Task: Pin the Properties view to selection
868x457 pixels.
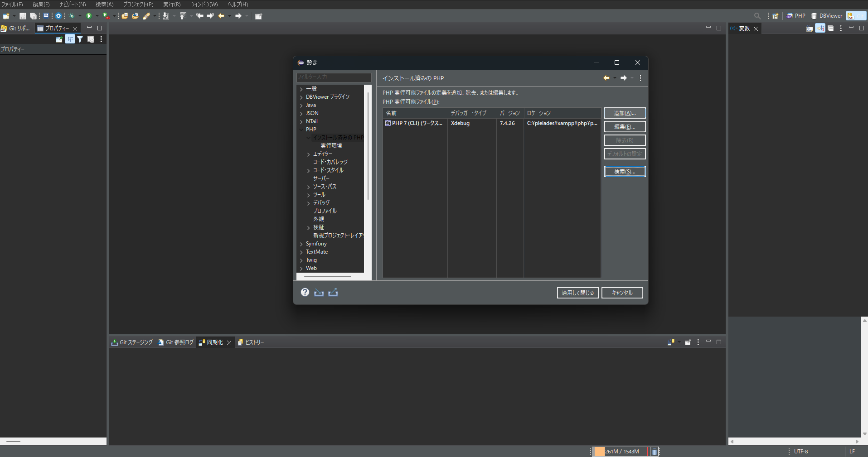Action: (59, 39)
